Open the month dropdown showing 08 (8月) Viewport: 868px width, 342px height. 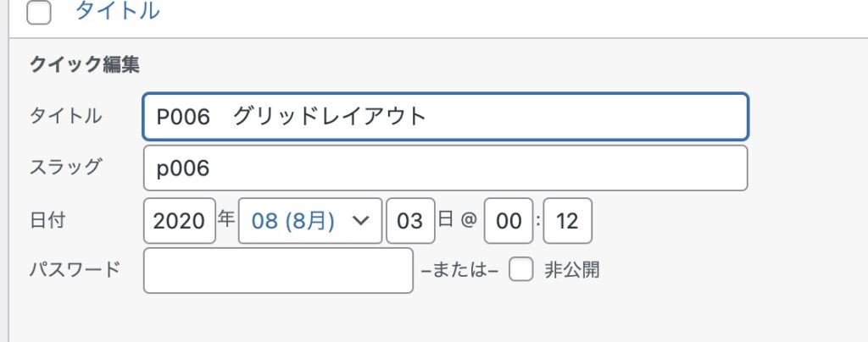coord(309,220)
